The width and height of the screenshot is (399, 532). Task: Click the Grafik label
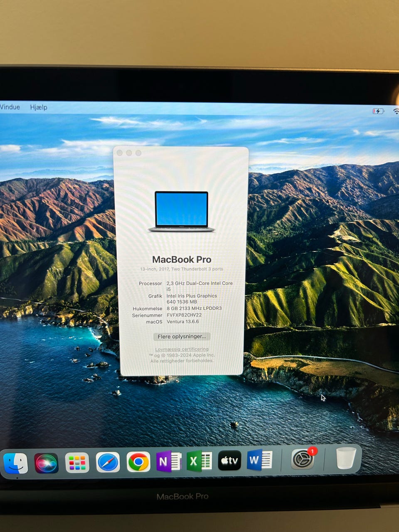pos(155,296)
